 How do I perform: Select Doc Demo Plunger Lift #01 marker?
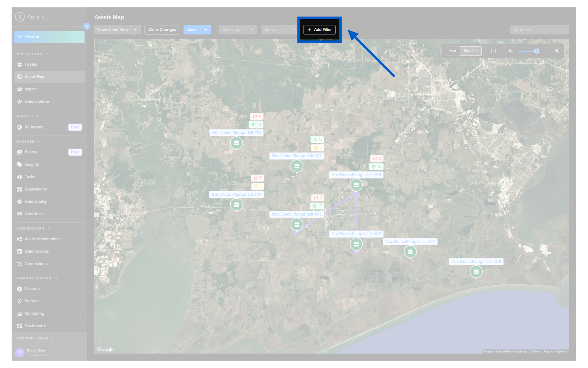pyautogui.click(x=236, y=143)
